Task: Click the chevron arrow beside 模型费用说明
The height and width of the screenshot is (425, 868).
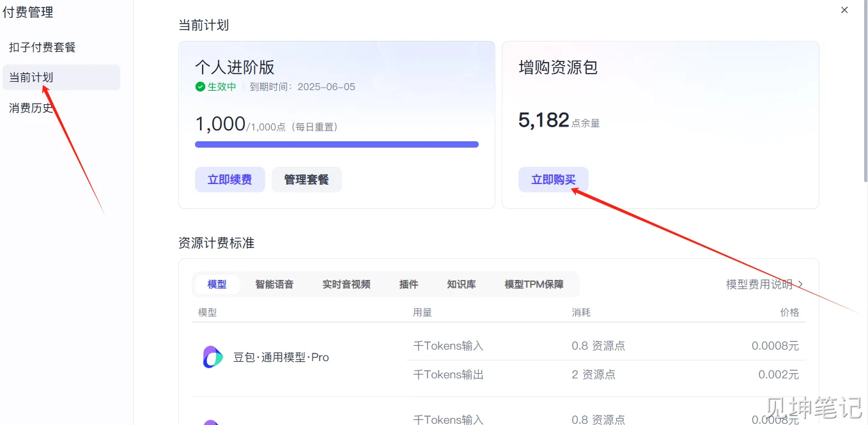Action: [800, 284]
